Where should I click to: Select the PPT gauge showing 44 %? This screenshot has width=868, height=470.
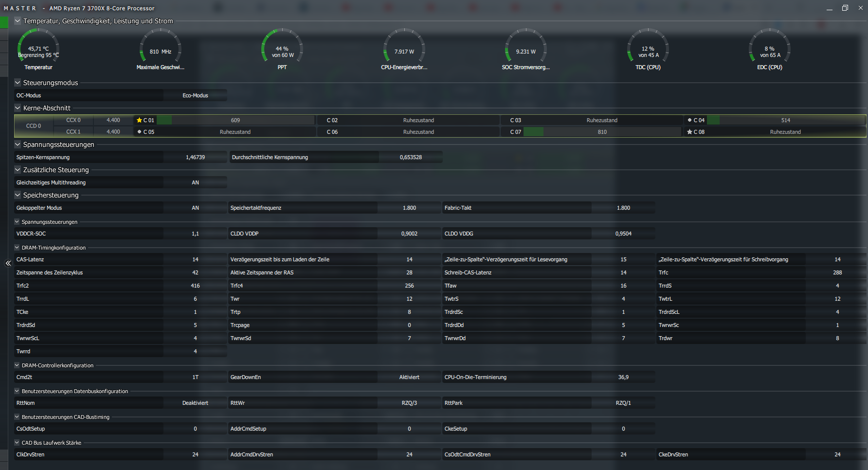(282, 49)
